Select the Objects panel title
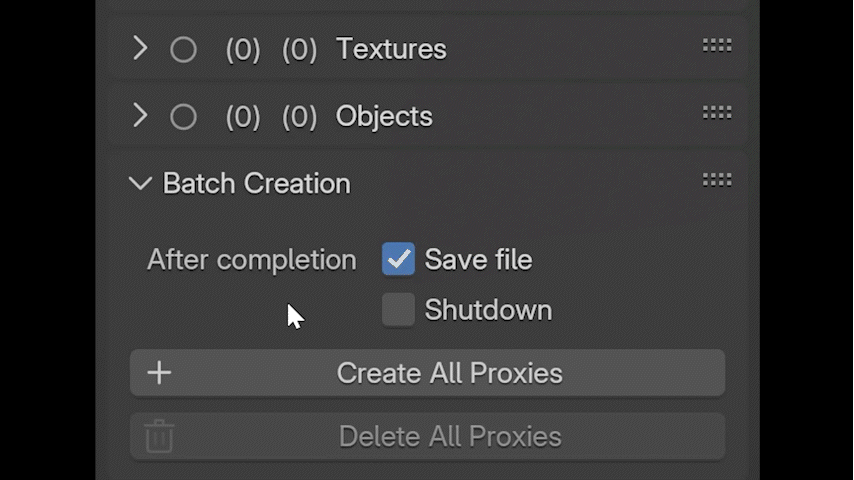Viewport: 854px width, 480px height. click(x=384, y=116)
